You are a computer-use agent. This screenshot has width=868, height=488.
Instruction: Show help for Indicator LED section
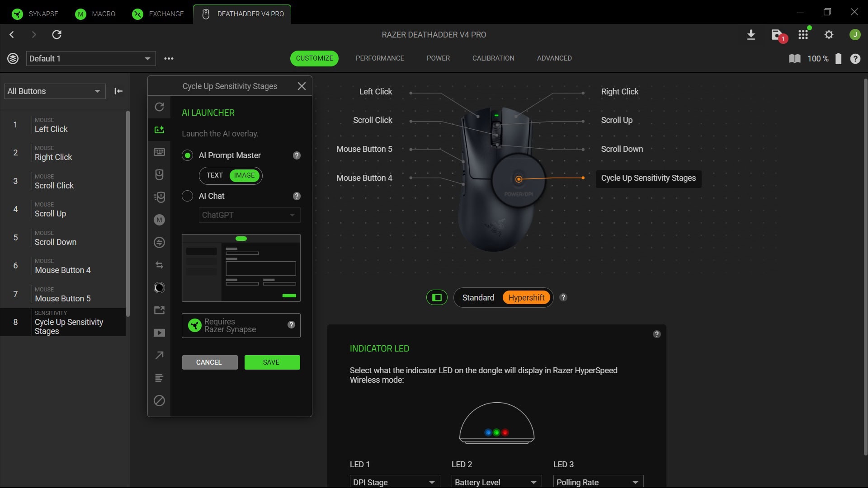(656, 334)
